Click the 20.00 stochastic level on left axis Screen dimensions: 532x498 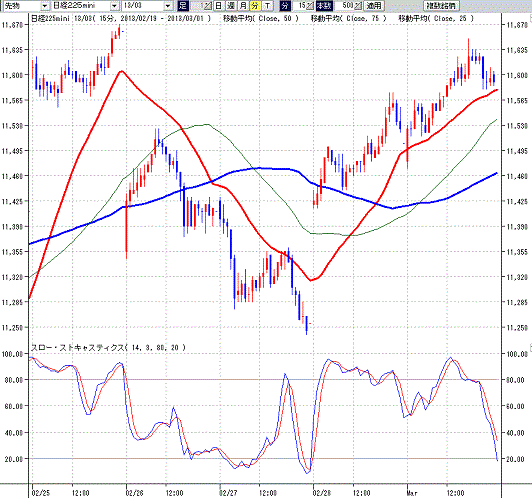(x=14, y=459)
